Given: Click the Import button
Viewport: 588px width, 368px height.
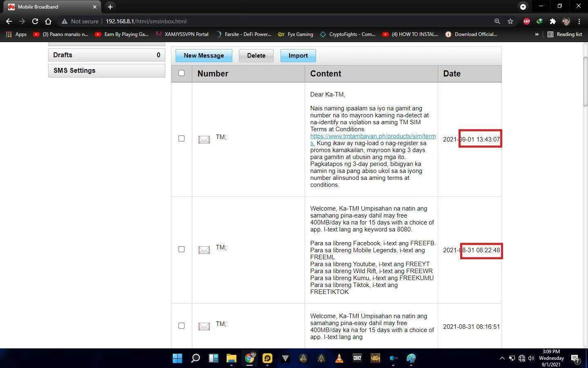Looking at the screenshot, I should tap(298, 56).
